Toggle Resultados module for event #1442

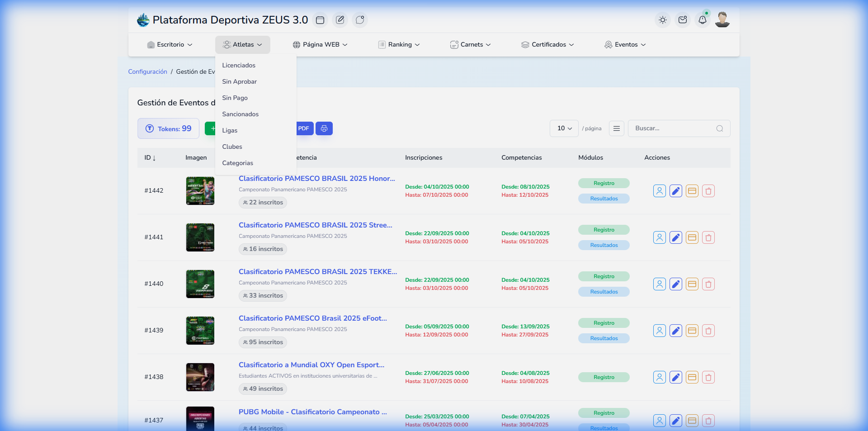tap(604, 199)
